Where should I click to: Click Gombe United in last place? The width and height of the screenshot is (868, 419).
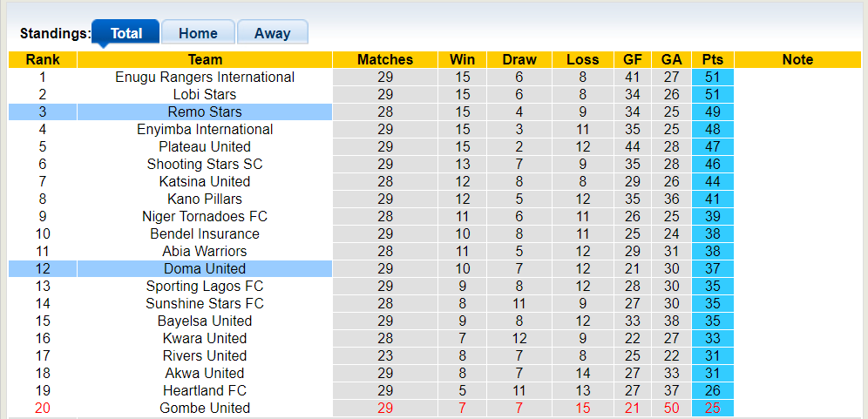point(205,408)
